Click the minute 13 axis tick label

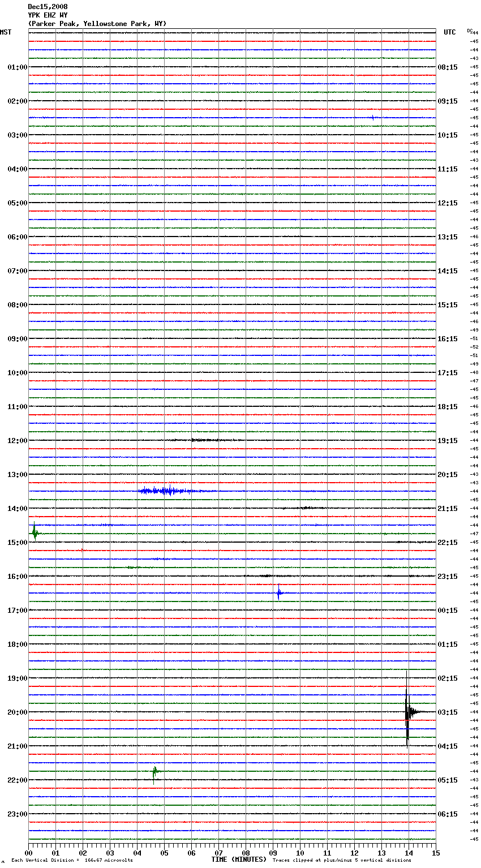coord(381,853)
